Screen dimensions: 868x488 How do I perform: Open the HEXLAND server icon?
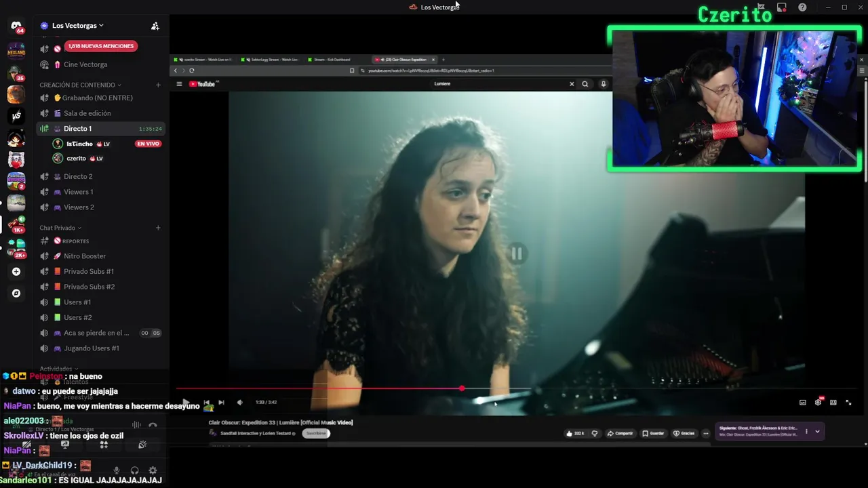pos(16,50)
